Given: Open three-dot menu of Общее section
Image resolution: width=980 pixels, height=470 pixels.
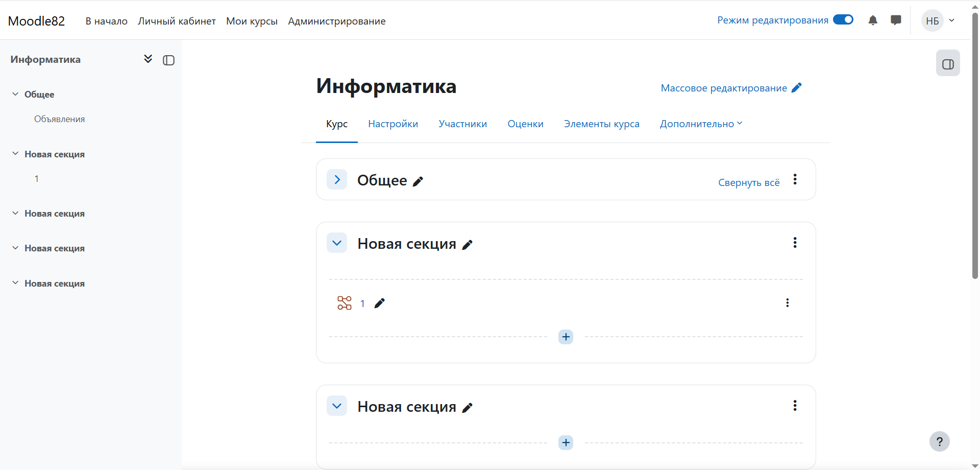Looking at the screenshot, I should 795,179.
